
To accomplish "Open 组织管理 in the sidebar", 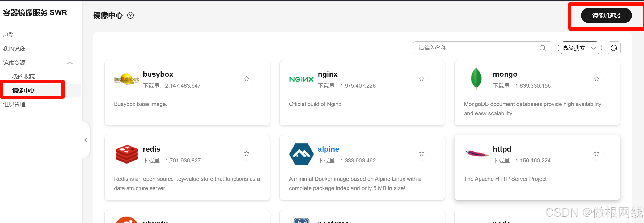I will point(14,105).
